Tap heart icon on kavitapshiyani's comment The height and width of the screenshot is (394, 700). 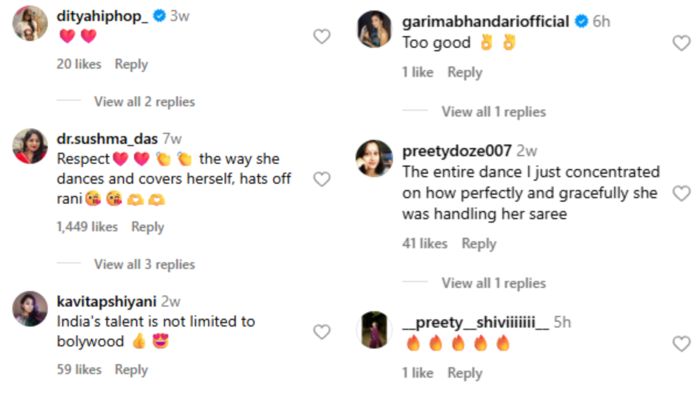[x=321, y=332]
